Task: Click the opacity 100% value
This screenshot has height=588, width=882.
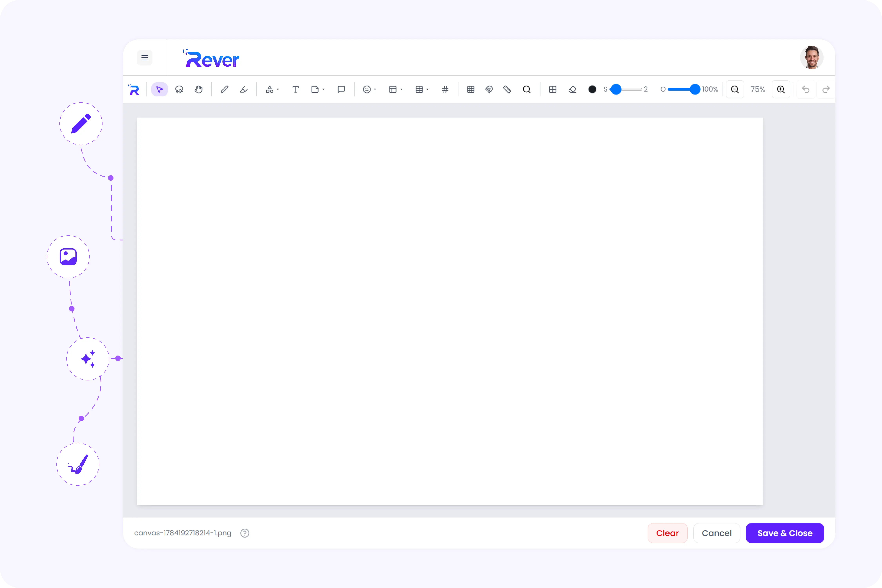Action: pyautogui.click(x=710, y=89)
